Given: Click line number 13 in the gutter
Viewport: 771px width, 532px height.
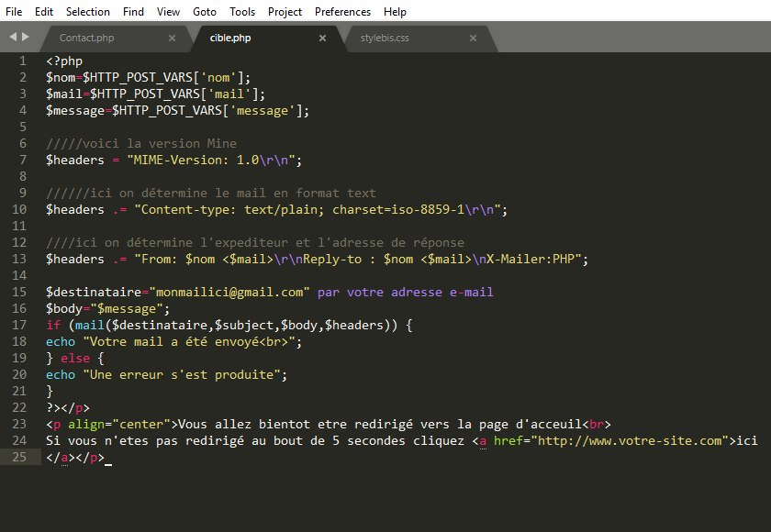Looking at the screenshot, I should click(18, 259).
